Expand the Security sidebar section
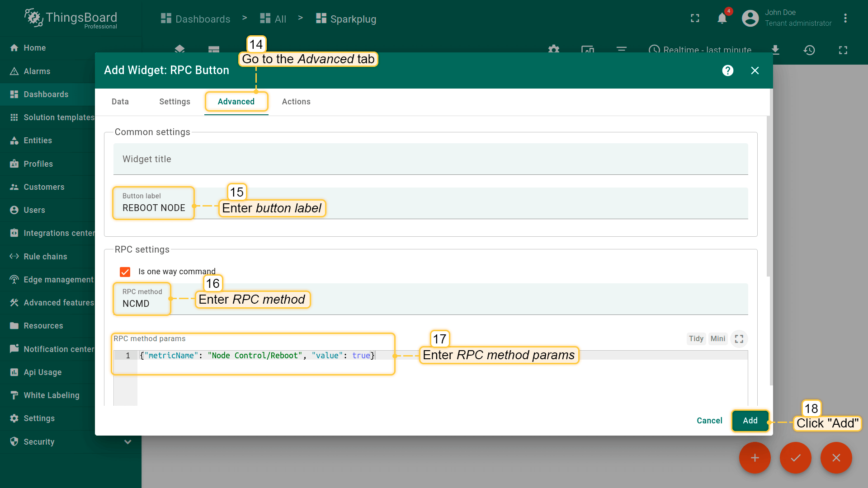This screenshot has height=488, width=868. pos(127,442)
